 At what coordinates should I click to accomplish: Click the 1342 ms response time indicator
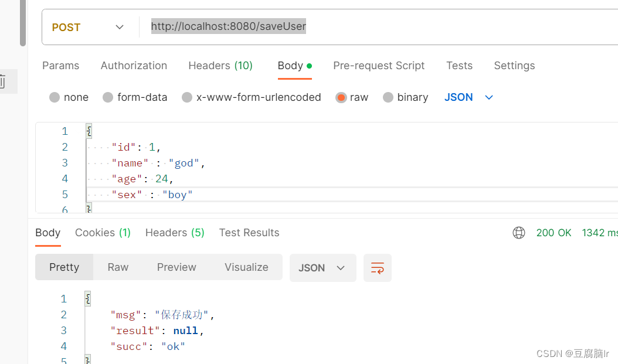599,233
